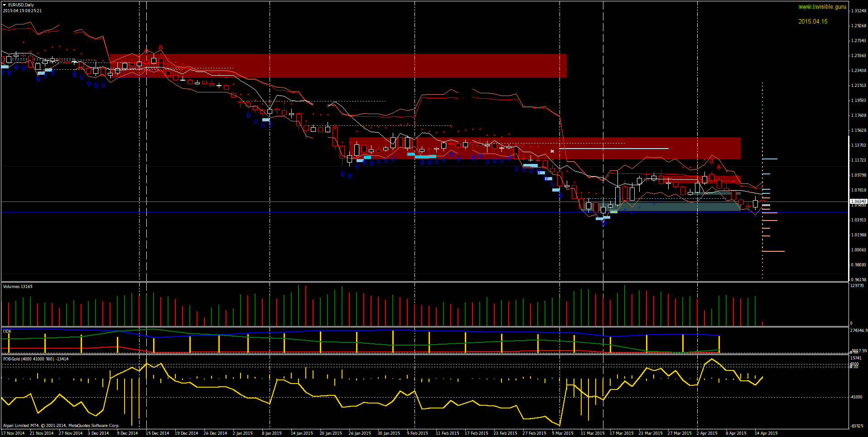Click the 1.13703 price axis value

[x=859, y=145]
